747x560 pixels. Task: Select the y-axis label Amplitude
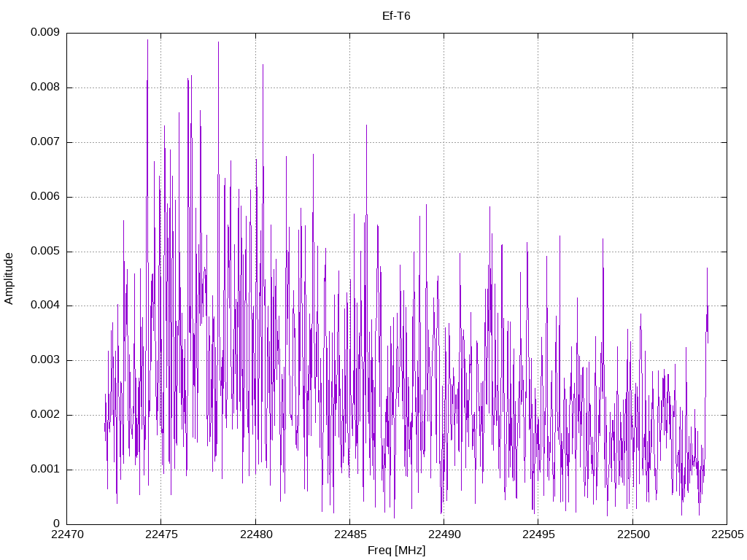[9, 279]
